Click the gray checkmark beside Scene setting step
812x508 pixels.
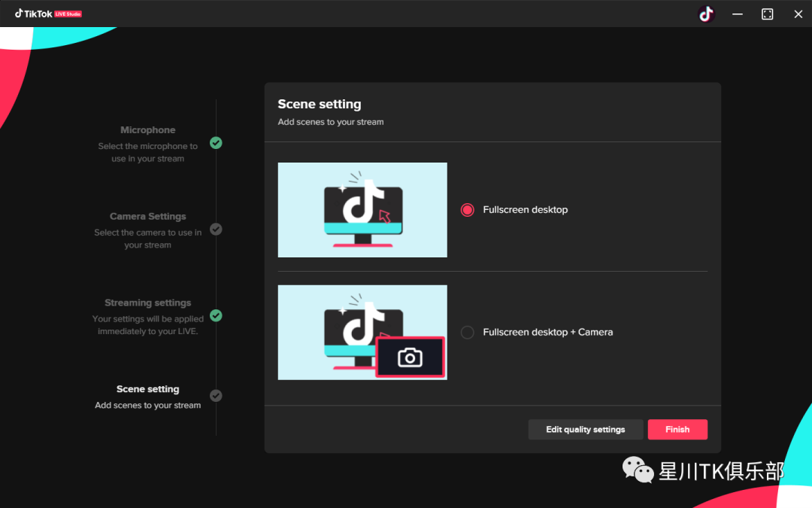click(216, 396)
